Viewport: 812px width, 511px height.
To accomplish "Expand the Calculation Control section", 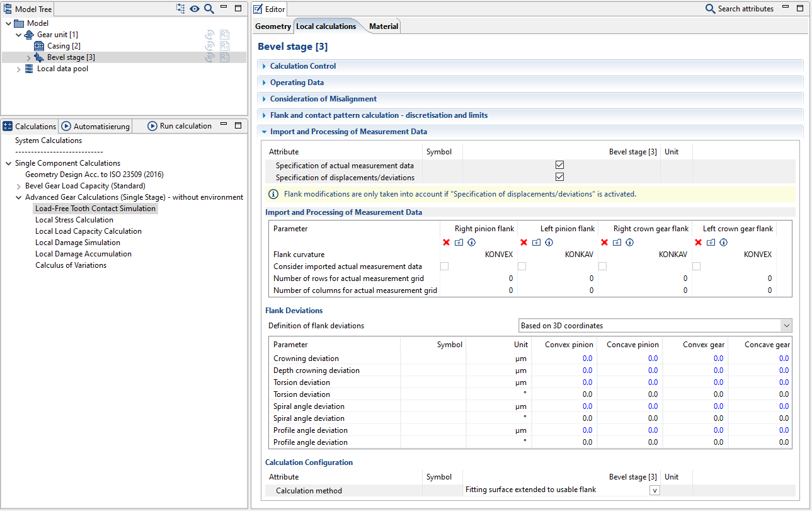I will pyautogui.click(x=303, y=66).
